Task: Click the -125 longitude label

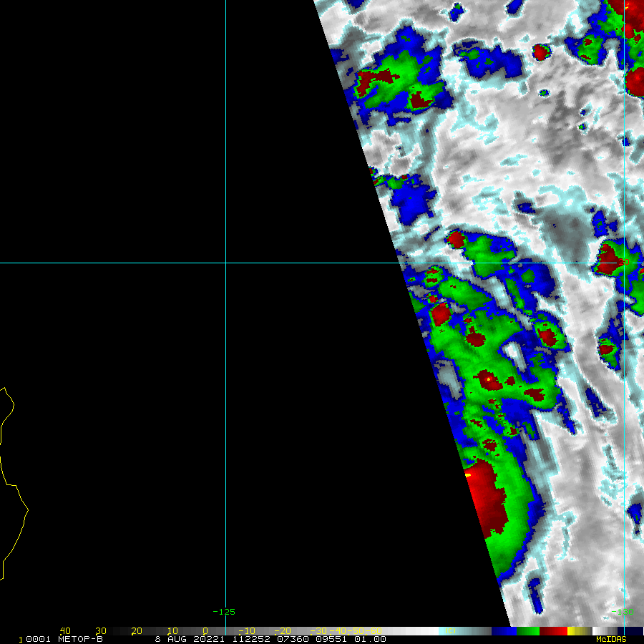Action: (x=224, y=612)
